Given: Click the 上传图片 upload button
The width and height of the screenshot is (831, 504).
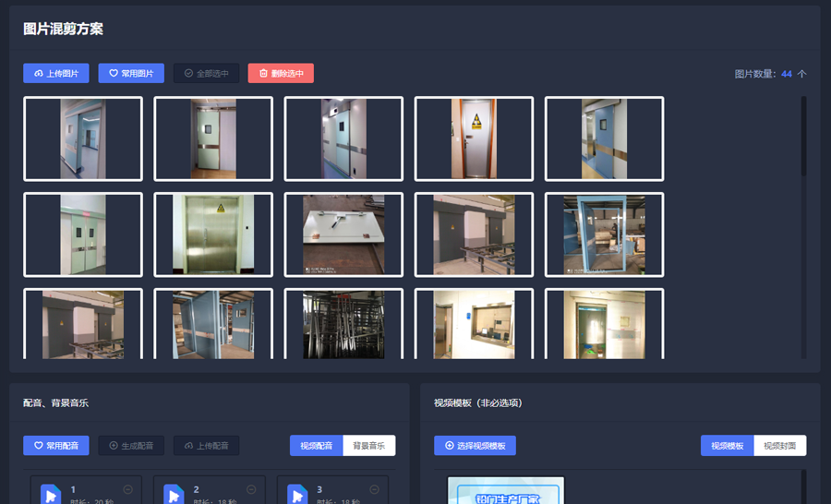Looking at the screenshot, I should (x=56, y=73).
